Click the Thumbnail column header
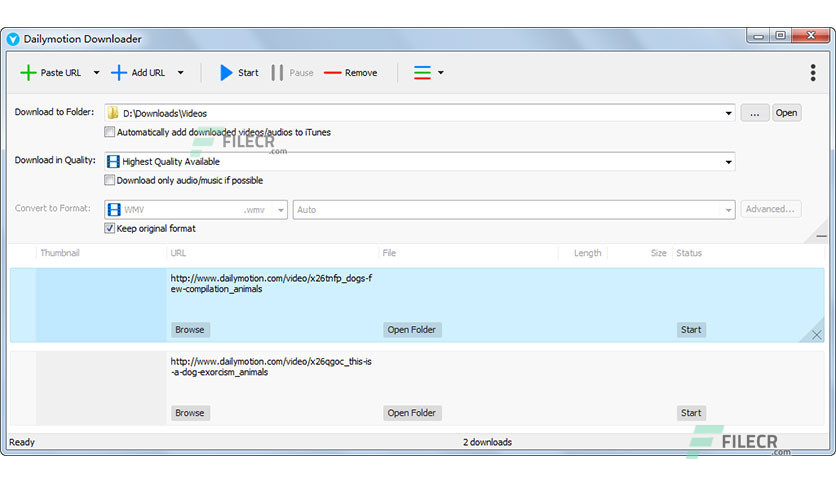 pos(60,253)
